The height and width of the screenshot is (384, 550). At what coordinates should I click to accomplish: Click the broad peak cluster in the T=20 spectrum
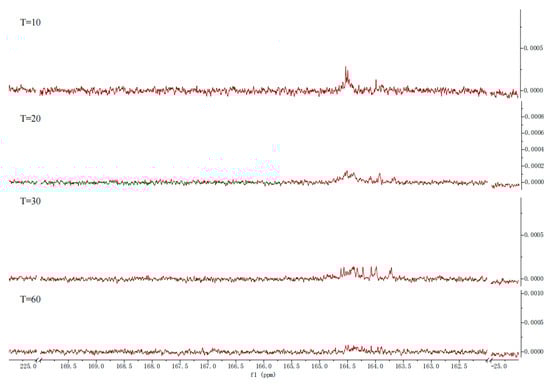click(x=348, y=176)
